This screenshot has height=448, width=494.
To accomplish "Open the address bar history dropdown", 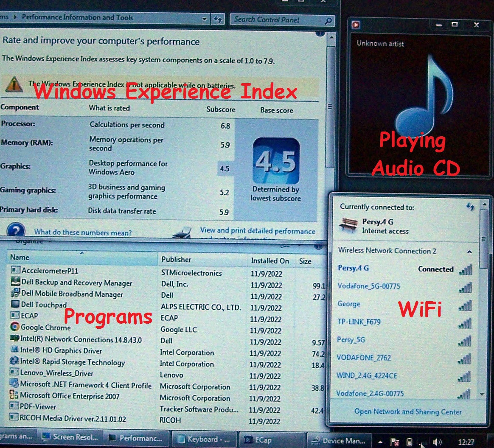I will pos(204,19).
